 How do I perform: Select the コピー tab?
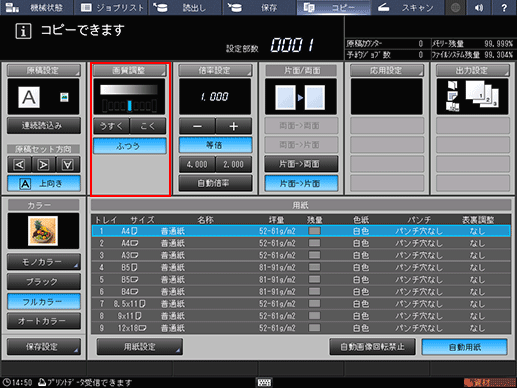(333, 7)
